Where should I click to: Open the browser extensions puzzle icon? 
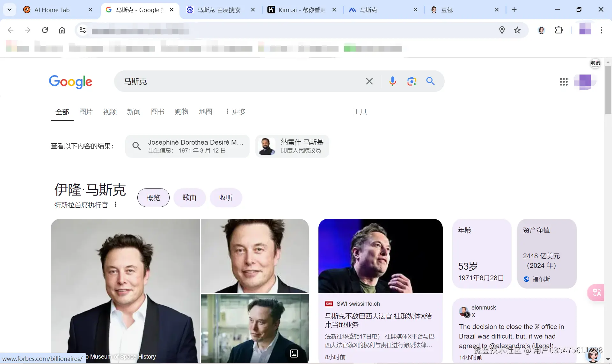pyautogui.click(x=559, y=30)
